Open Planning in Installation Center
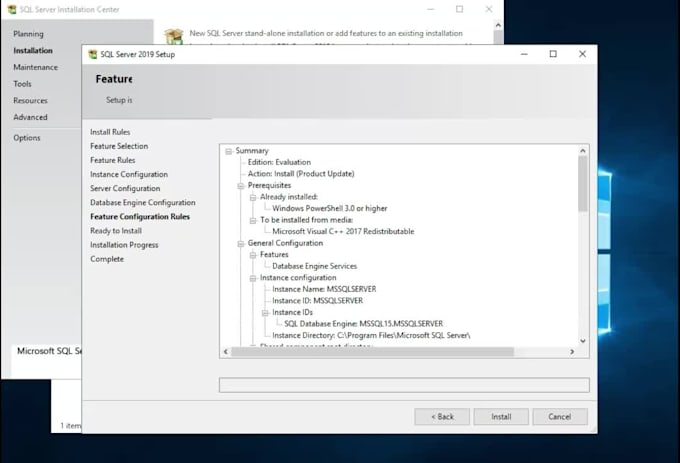680x463 pixels. click(x=28, y=34)
